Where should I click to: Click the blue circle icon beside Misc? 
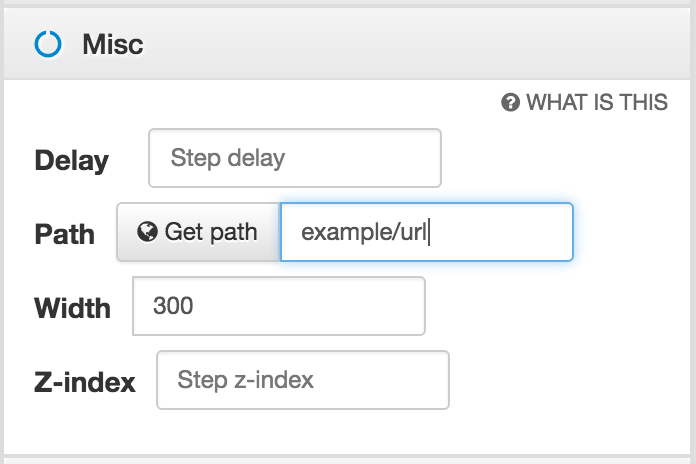tap(47, 44)
